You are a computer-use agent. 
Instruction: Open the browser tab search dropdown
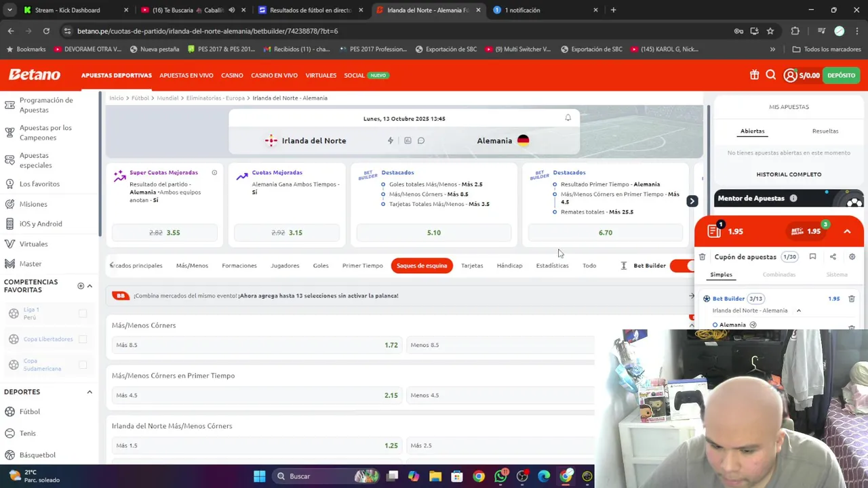point(9,10)
